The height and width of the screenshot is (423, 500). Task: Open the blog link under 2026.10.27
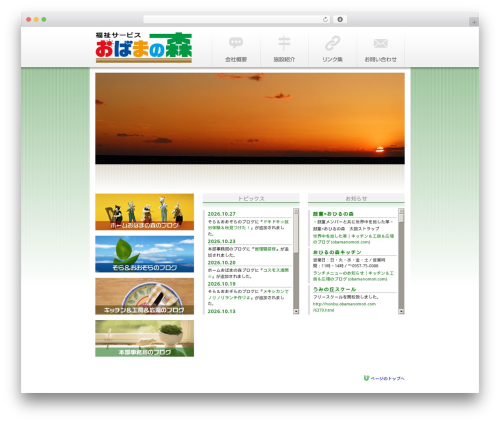248,225
